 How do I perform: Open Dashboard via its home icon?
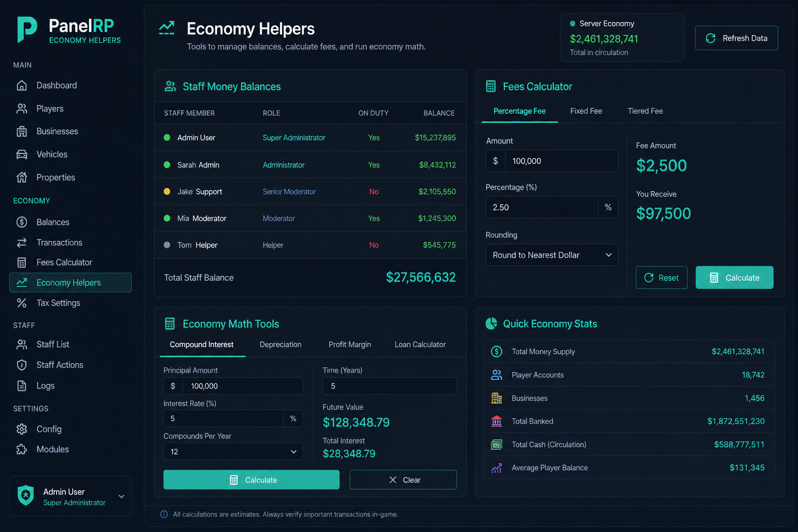22,85
